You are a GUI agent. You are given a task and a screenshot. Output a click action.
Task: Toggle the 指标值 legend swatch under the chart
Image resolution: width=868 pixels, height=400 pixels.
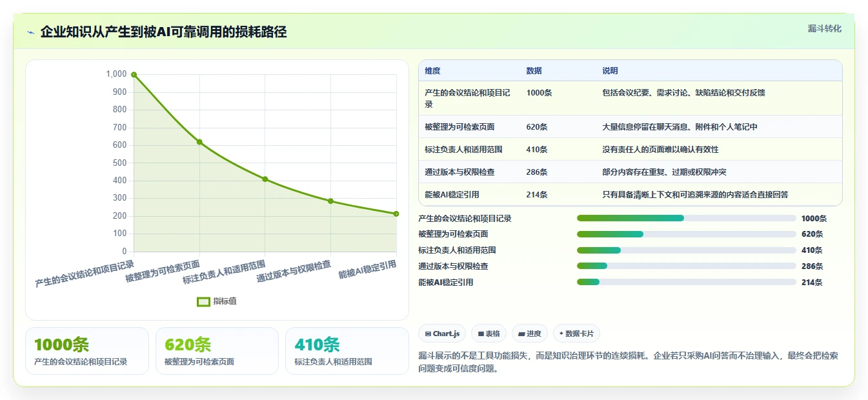pyautogui.click(x=203, y=301)
